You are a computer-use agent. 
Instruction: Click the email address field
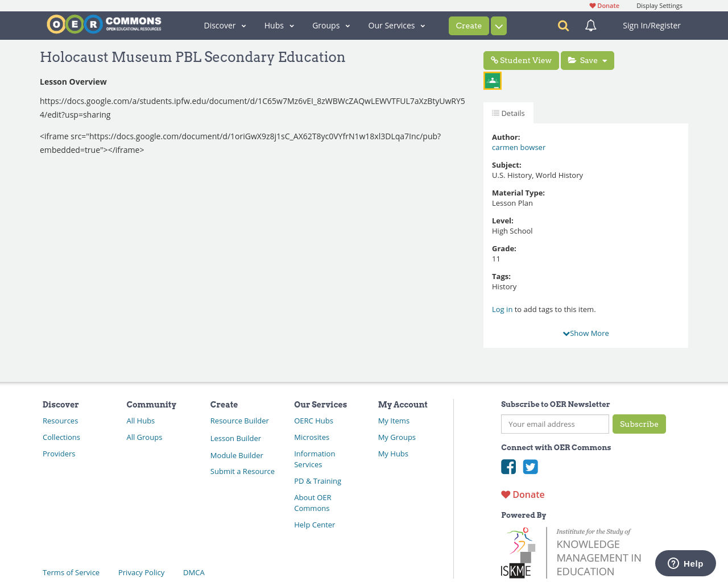point(555,424)
